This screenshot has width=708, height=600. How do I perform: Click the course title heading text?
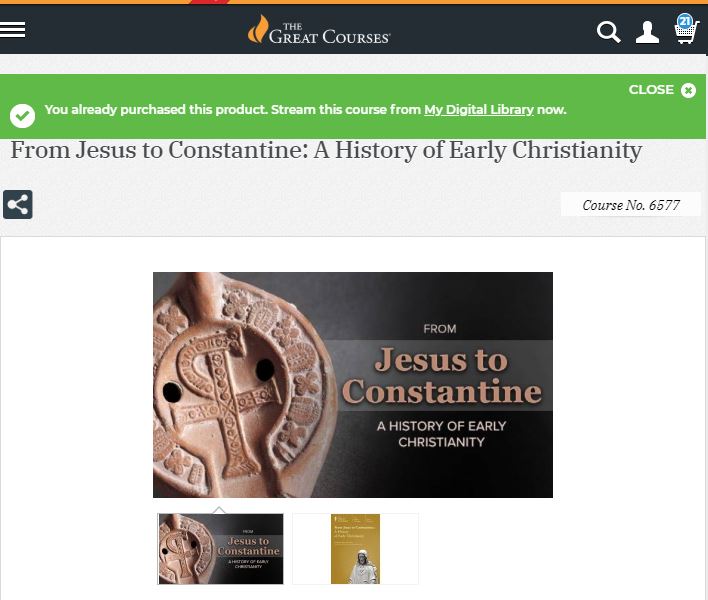click(x=326, y=150)
